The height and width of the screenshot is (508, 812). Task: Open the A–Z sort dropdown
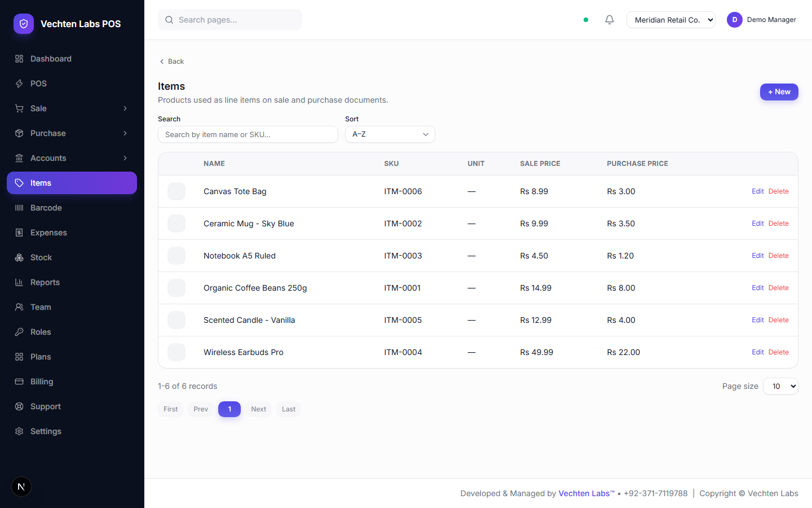click(390, 134)
